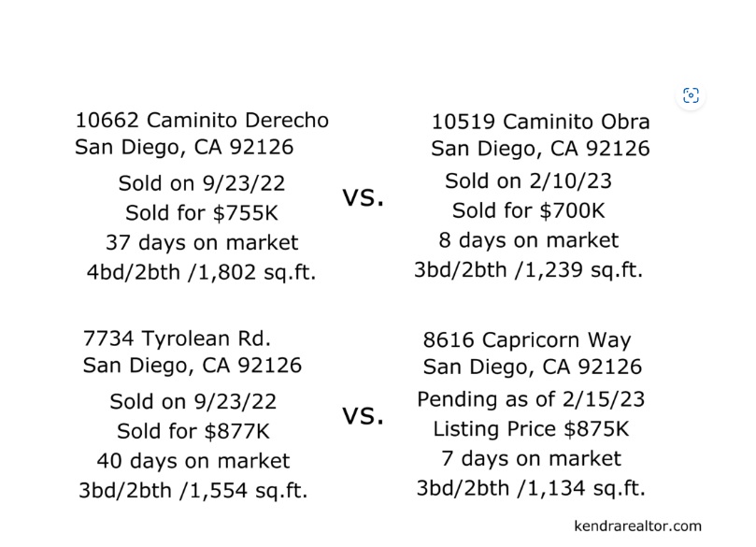Select the 10662 Caminito Derecho address text
This screenshot has height=547, width=756.
202,120
